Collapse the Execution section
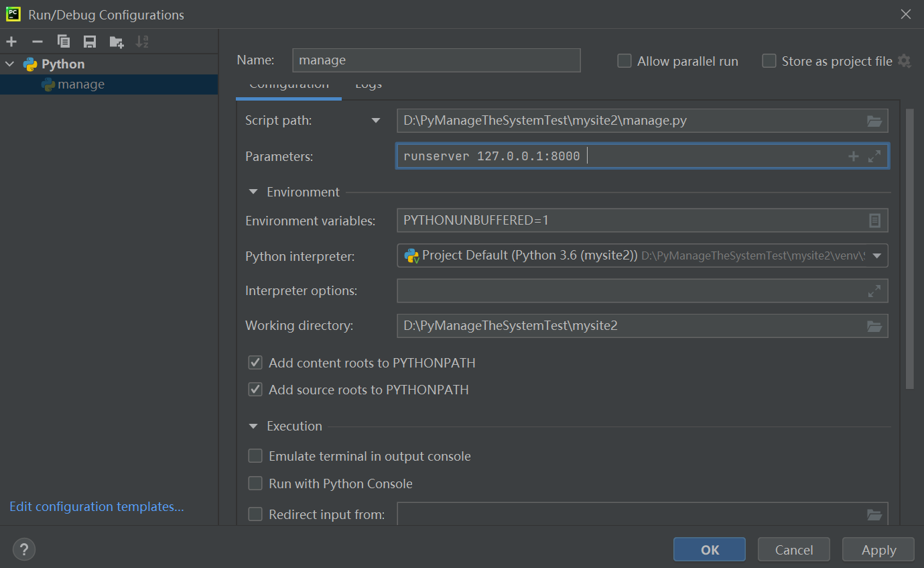Screen dimensions: 924x568 pyautogui.click(x=253, y=426)
